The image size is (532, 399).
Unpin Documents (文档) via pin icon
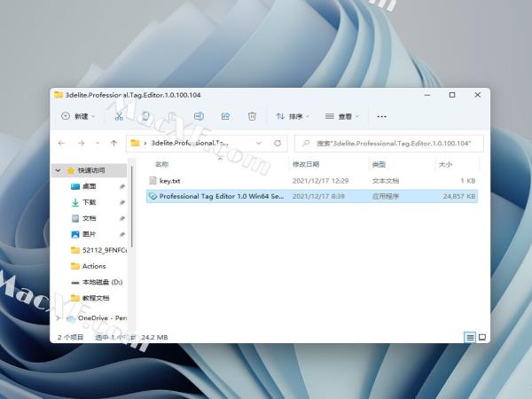pos(122,218)
